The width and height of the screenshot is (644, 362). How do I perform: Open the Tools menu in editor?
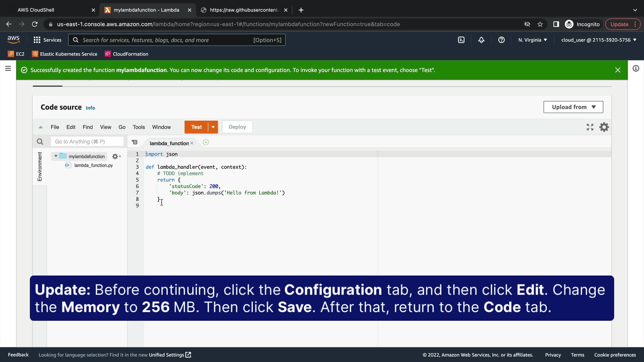[139, 127]
